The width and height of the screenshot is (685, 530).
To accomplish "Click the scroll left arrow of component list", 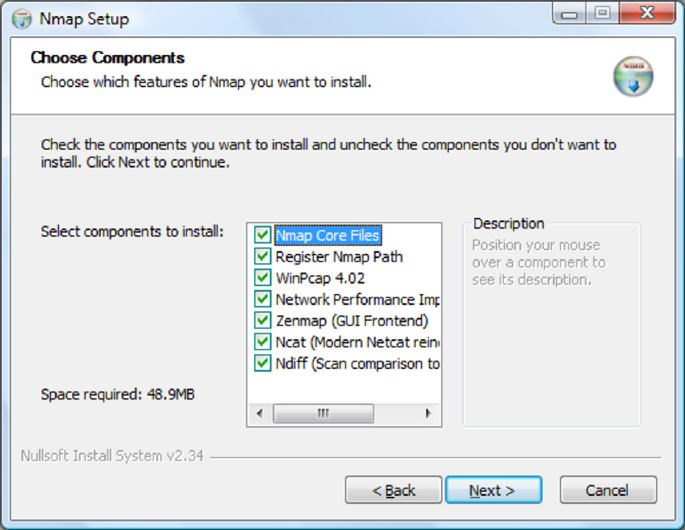I will 259,413.
